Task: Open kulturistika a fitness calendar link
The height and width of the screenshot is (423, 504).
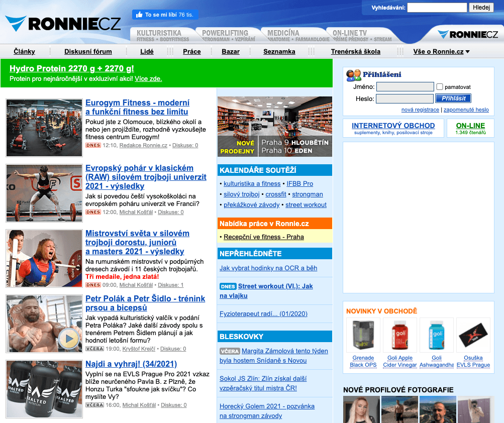Action: (252, 183)
